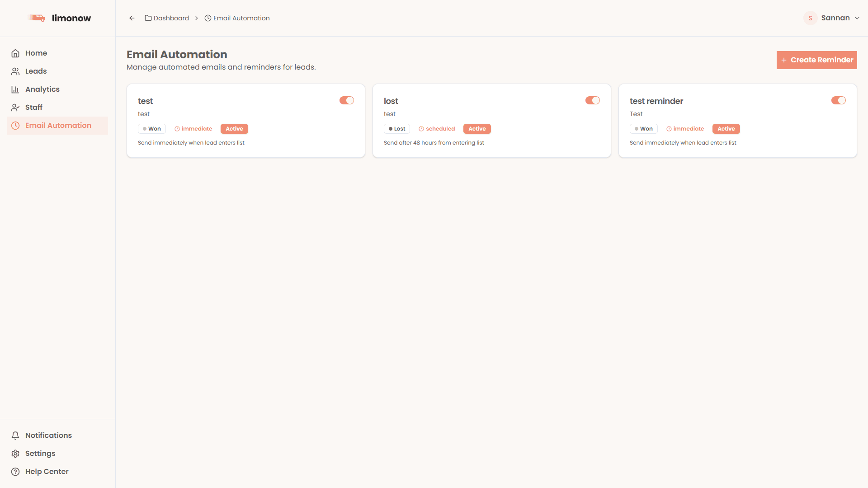Click the Help Center question mark icon
The height and width of the screenshot is (488, 868).
tap(15, 471)
